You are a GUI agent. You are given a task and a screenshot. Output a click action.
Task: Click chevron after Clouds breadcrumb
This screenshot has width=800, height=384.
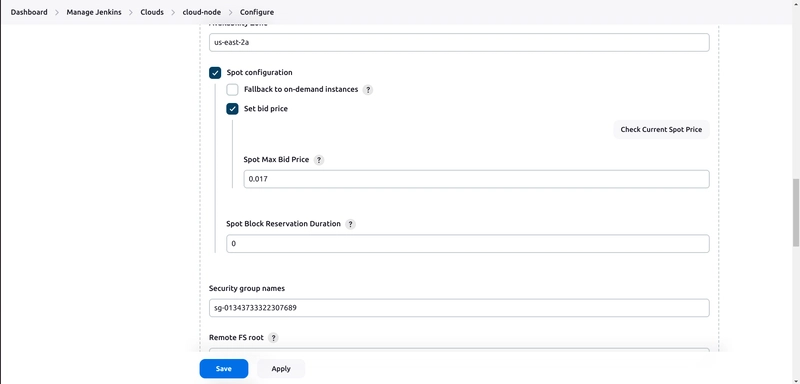point(173,12)
